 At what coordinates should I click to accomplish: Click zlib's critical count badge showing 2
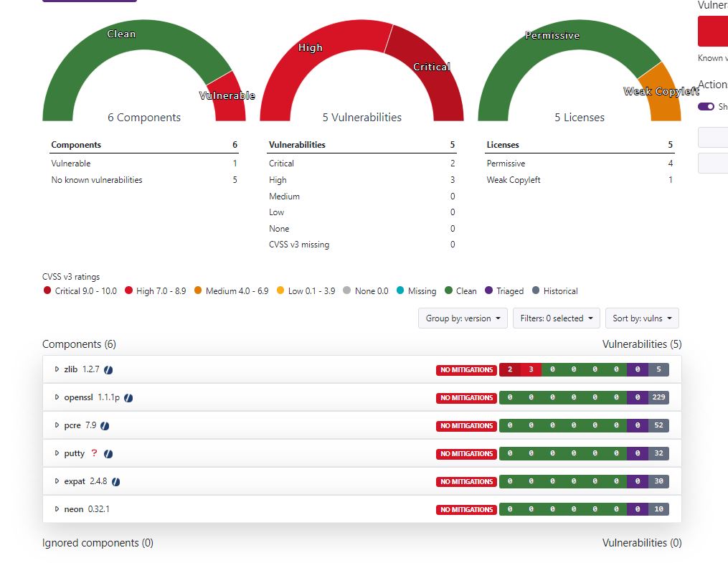click(509, 370)
